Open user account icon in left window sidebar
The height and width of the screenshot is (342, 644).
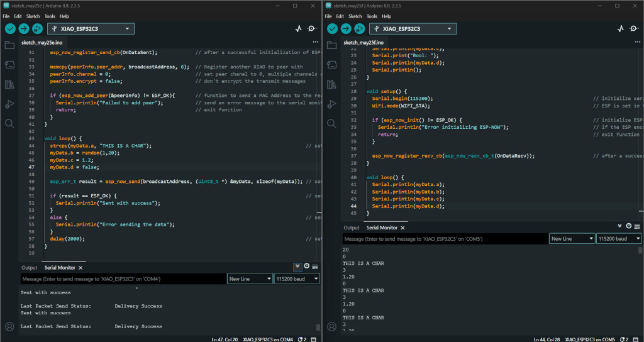pos(9,327)
